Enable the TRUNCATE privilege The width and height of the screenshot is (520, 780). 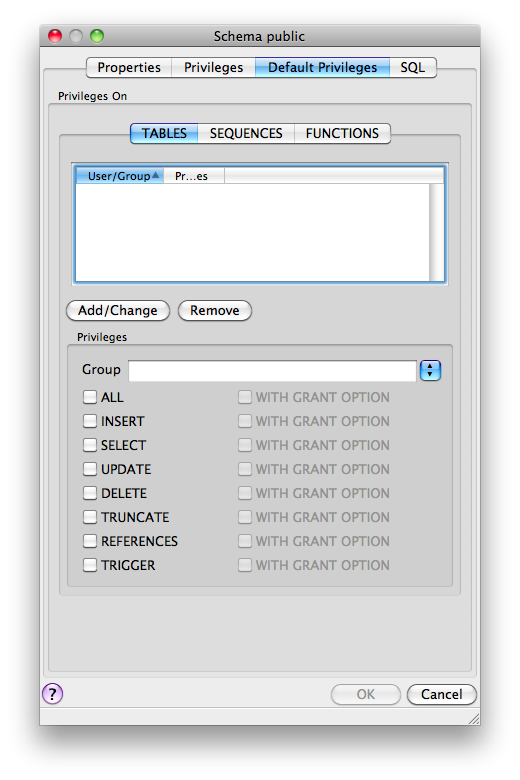[90, 517]
